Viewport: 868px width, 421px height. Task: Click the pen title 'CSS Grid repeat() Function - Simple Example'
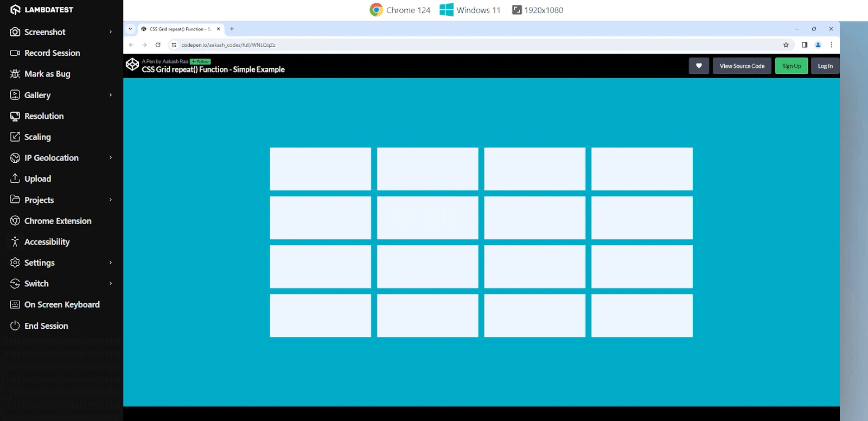(213, 69)
